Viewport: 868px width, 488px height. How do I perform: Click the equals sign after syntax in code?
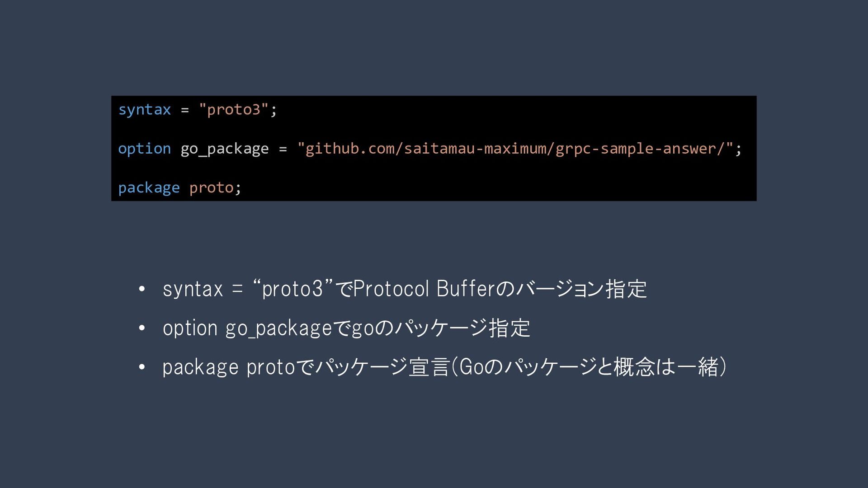point(185,110)
